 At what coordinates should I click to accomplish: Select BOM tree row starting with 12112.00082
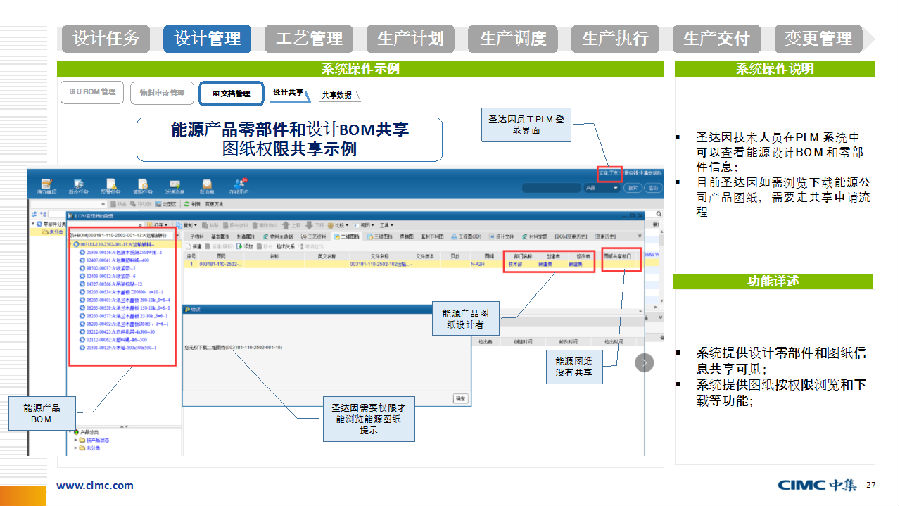pyautogui.click(x=116, y=339)
